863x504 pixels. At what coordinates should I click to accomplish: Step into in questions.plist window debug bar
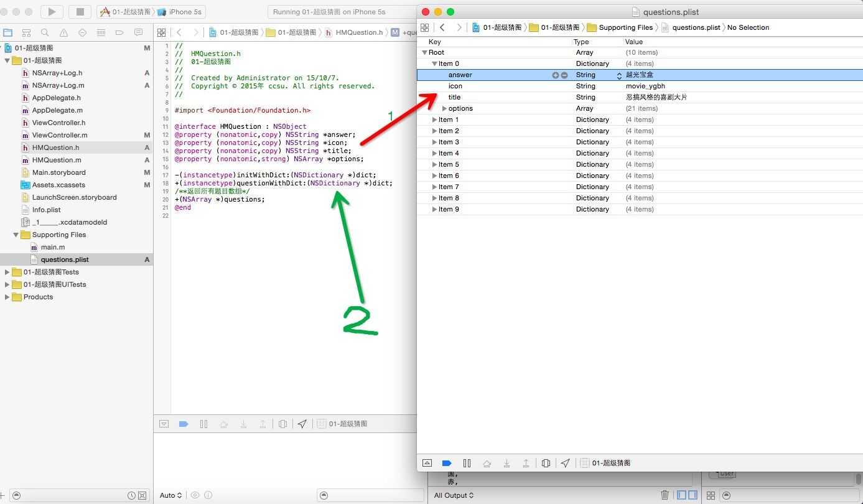click(506, 463)
